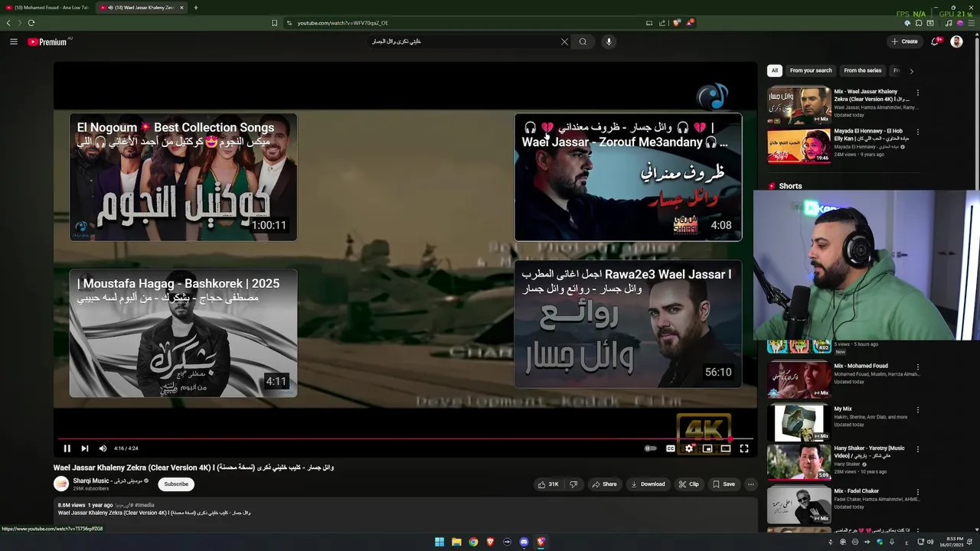
Task: Save the video to a playlist
Action: tap(724, 484)
